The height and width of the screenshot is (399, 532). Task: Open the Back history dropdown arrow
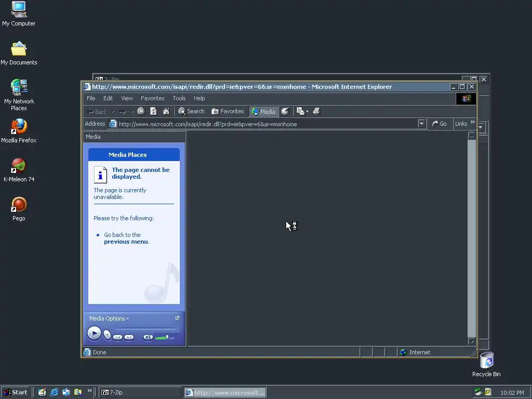click(x=113, y=111)
